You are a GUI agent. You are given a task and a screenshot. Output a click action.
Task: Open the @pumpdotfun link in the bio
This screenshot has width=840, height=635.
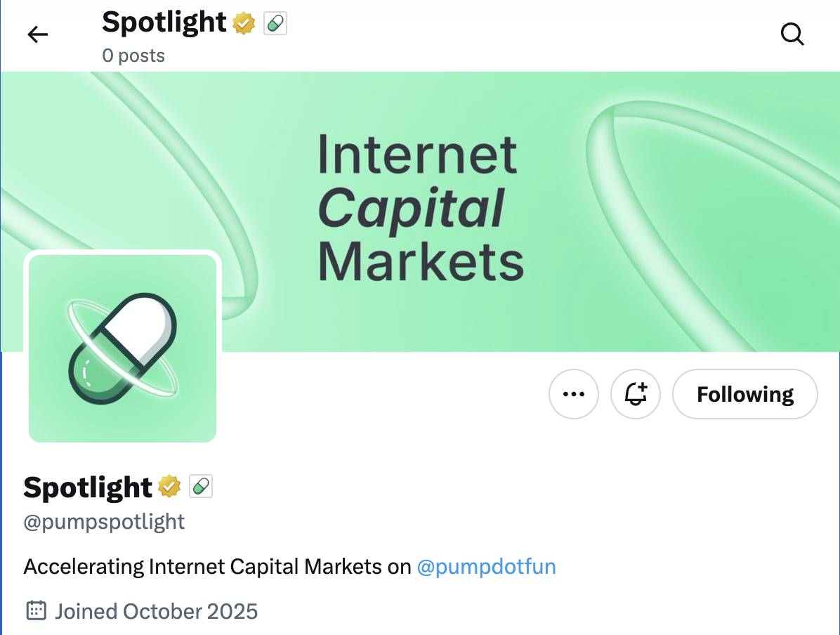(487, 566)
